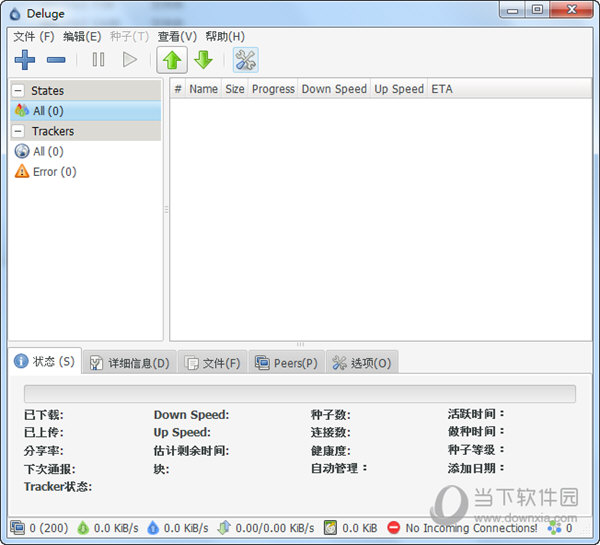Screen dimensions: 600x545
Task: Open the 文件 (F) menu
Action: [34, 37]
